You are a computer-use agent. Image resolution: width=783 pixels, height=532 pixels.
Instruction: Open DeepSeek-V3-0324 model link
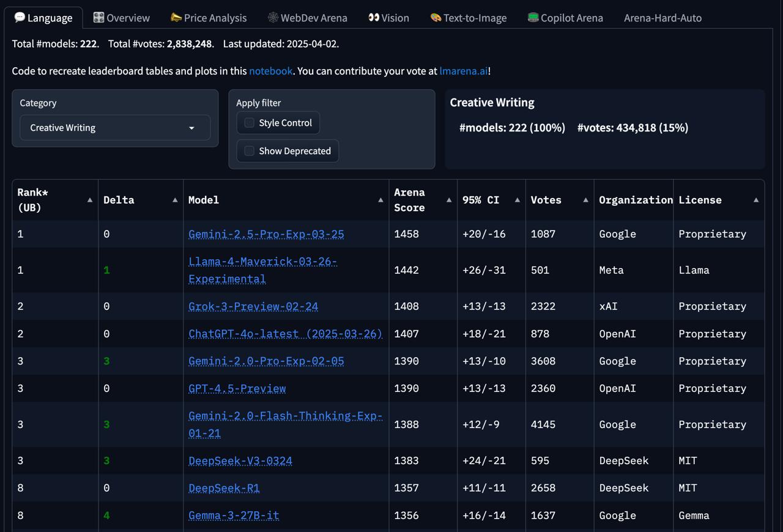(240, 460)
